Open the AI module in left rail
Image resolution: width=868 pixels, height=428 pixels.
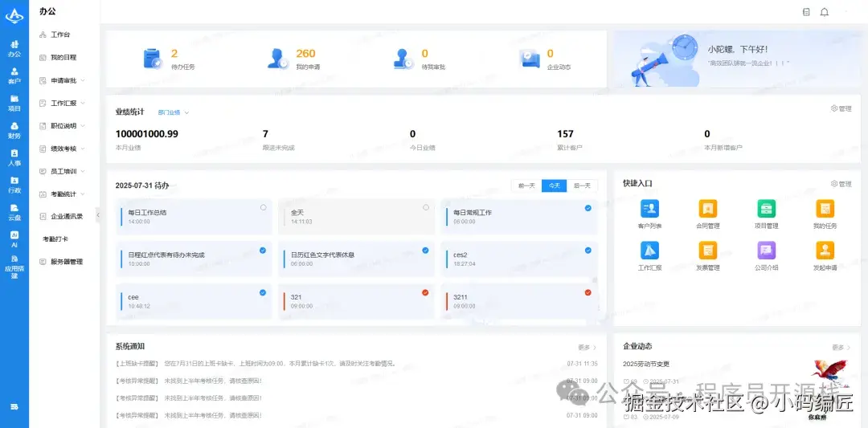click(14, 238)
